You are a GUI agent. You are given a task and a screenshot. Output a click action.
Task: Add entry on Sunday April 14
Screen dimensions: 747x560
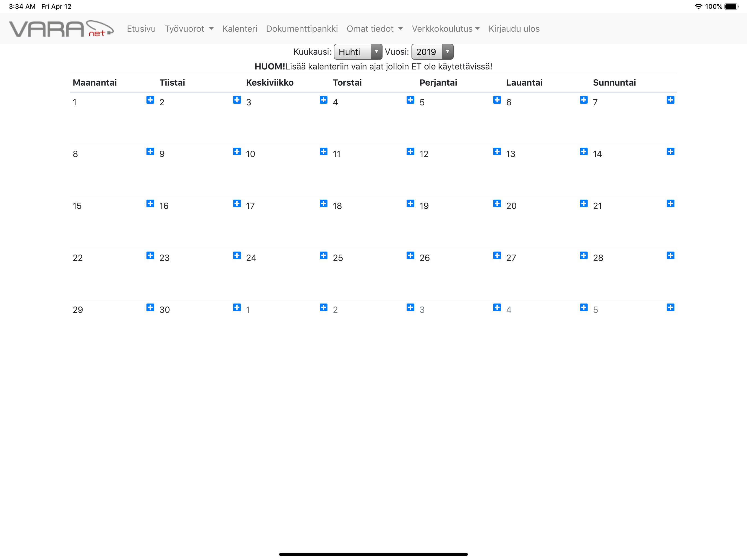670,151
